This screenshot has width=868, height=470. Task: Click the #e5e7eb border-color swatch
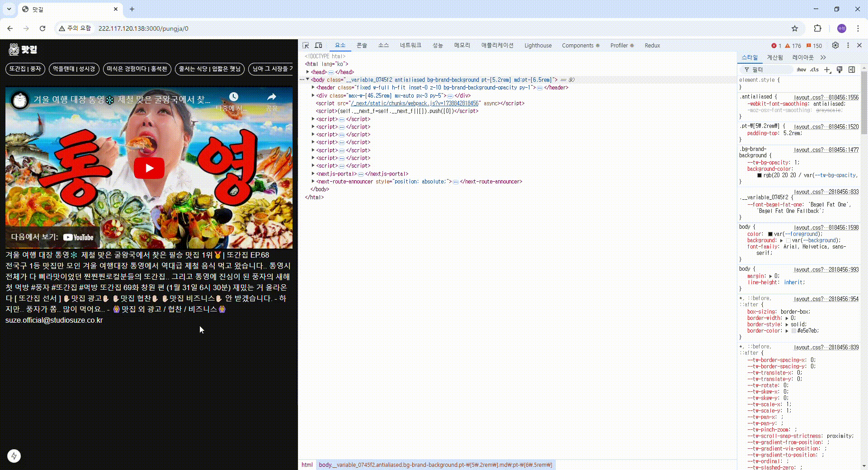pos(794,331)
